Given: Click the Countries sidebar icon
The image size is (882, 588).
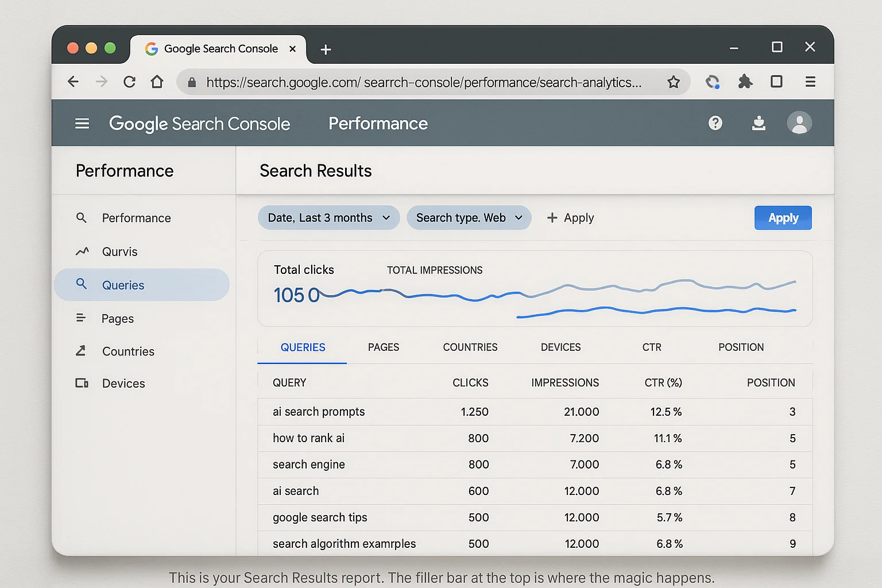Looking at the screenshot, I should click(82, 351).
